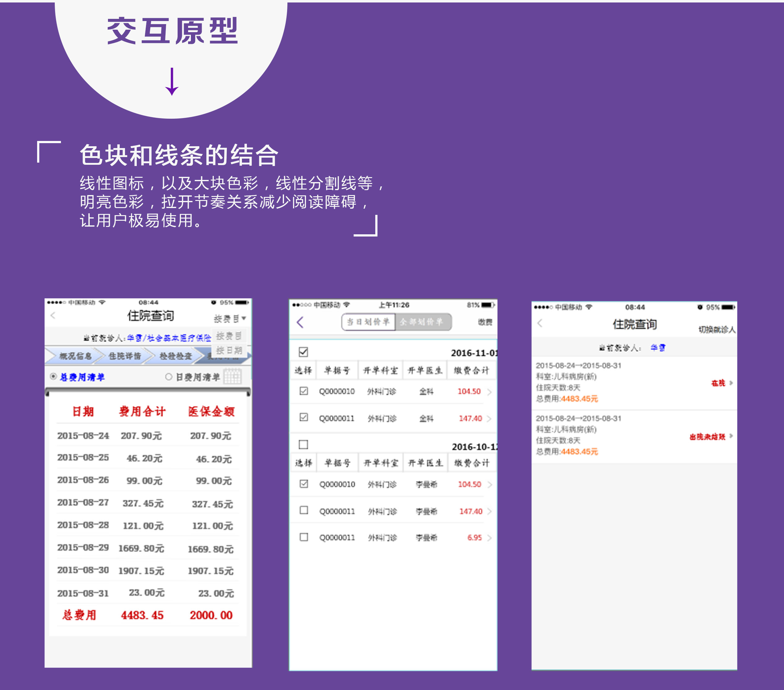Select 日费用清单 radio button
784x690 pixels.
pos(168,377)
